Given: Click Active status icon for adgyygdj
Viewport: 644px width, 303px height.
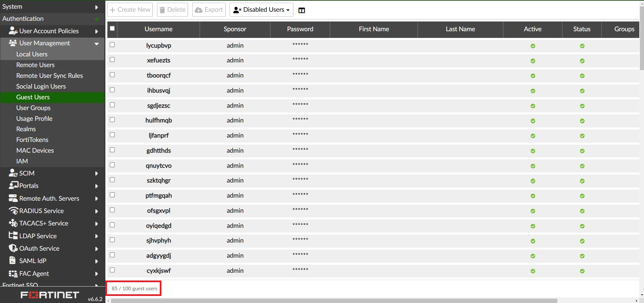Looking at the screenshot, I should (533, 256).
